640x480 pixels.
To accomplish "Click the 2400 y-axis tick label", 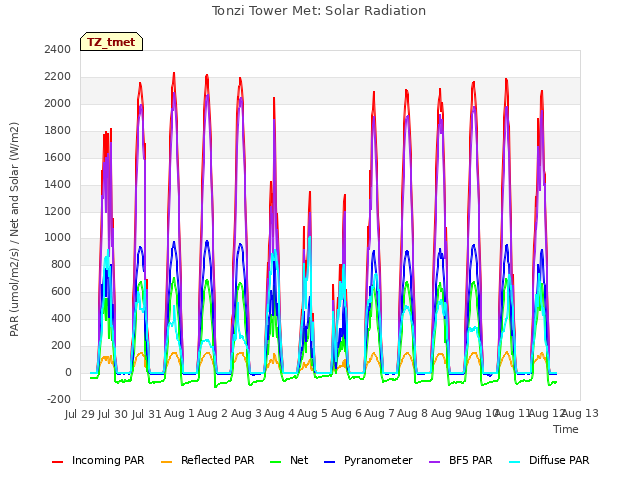I will 58,49.
